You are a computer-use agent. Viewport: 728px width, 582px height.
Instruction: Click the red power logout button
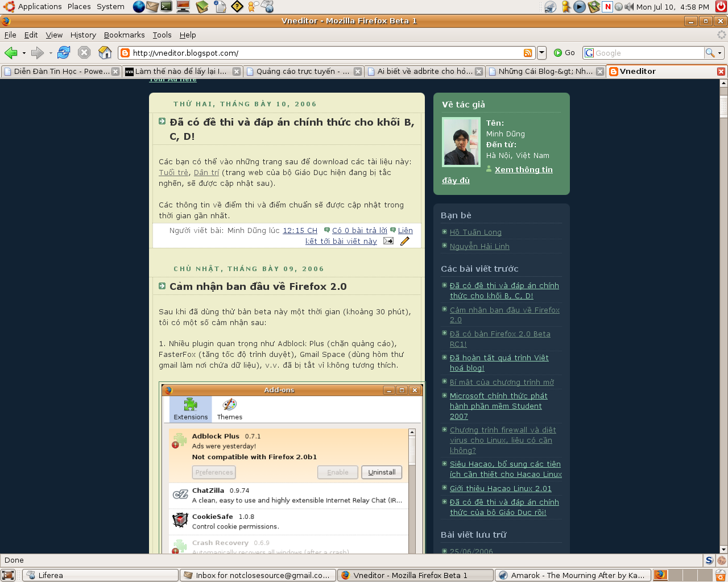(721, 7)
